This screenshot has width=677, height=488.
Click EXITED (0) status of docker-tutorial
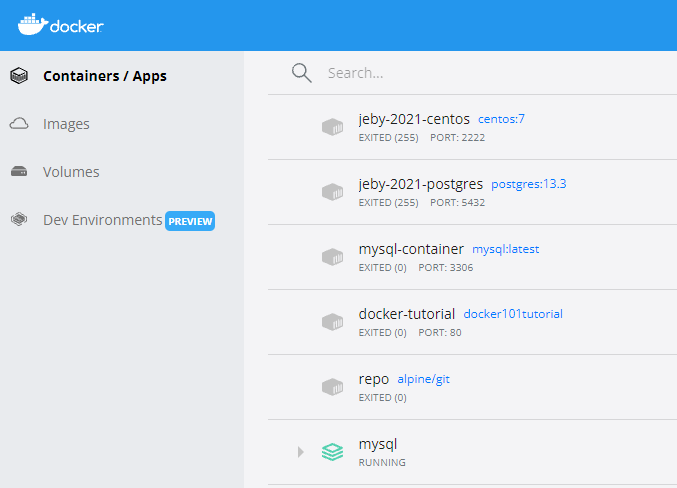pos(383,333)
